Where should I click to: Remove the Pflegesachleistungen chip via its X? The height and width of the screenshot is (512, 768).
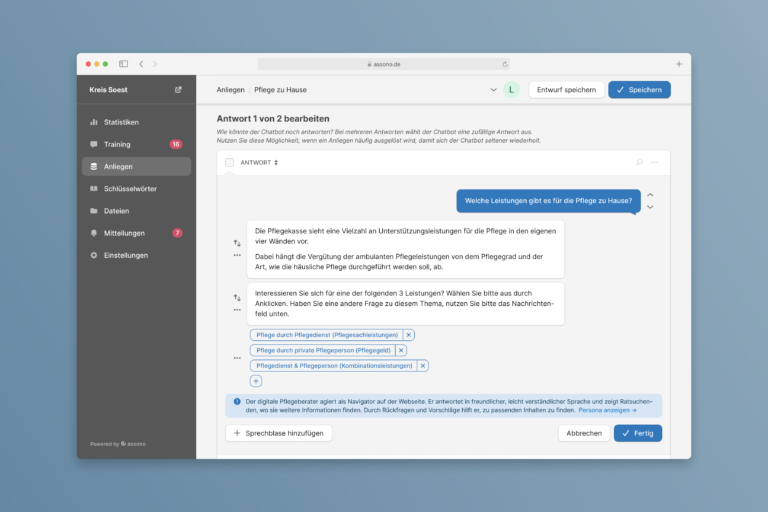[408, 335]
